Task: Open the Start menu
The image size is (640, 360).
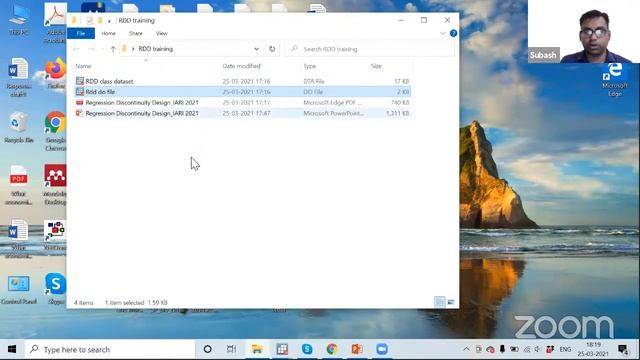Action: 12,349
